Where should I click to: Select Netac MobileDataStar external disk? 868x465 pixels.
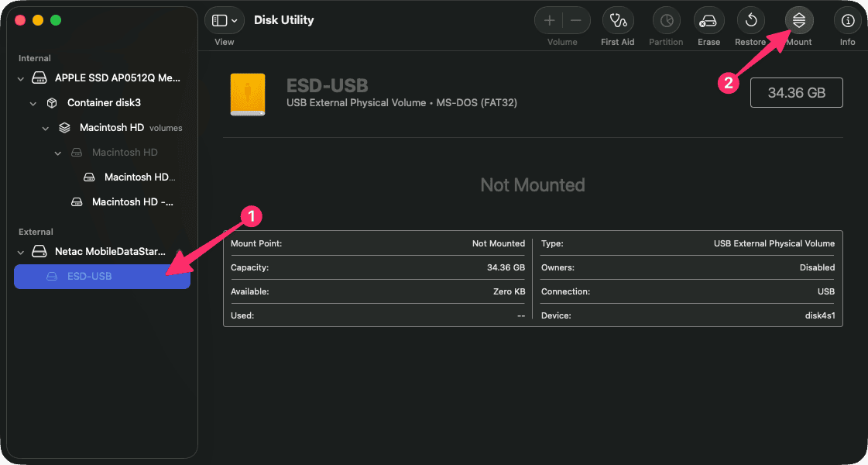pyautogui.click(x=102, y=252)
